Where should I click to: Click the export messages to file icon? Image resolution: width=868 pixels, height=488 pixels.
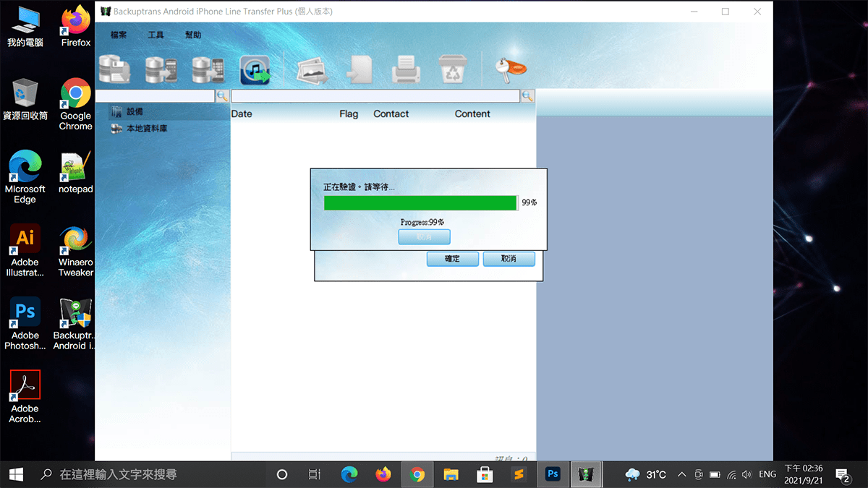click(x=359, y=70)
